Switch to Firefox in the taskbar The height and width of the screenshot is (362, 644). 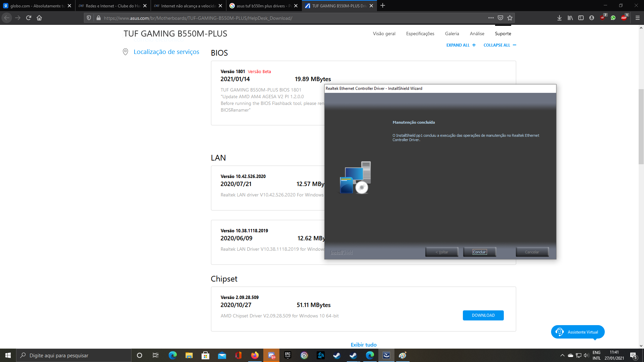pyautogui.click(x=255, y=355)
